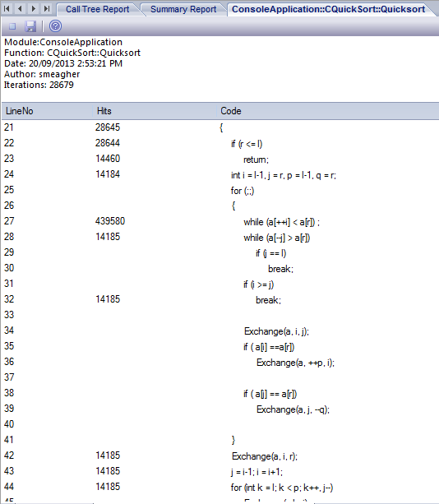The height and width of the screenshot is (504, 439).
Task: Save the report with the disk icon
Action: point(30,26)
